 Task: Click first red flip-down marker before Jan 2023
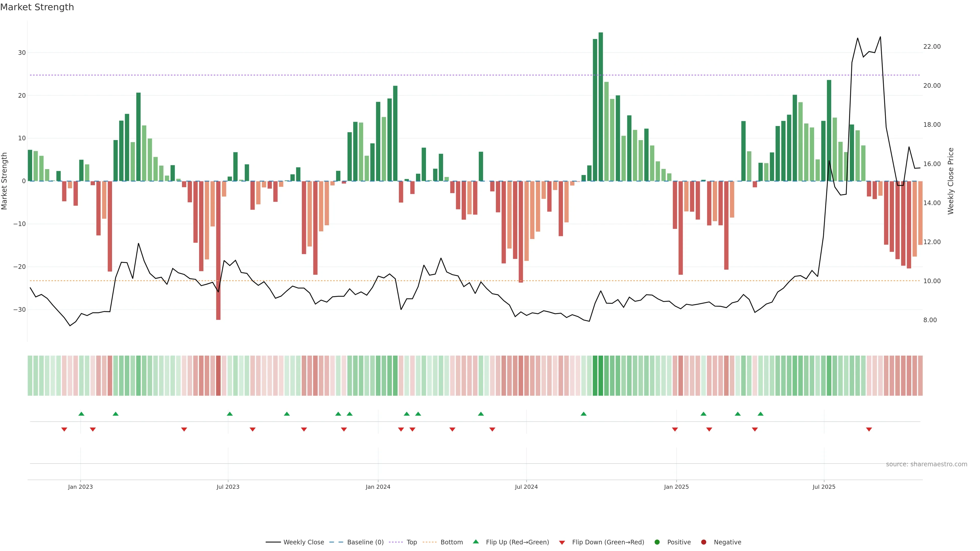click(x=64, y=429)
